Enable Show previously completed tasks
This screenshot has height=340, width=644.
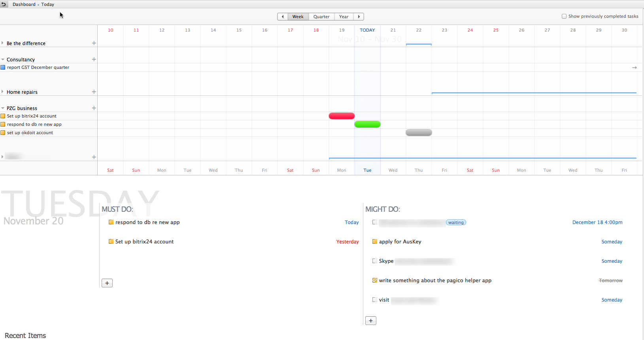click(x=564, y=16)
